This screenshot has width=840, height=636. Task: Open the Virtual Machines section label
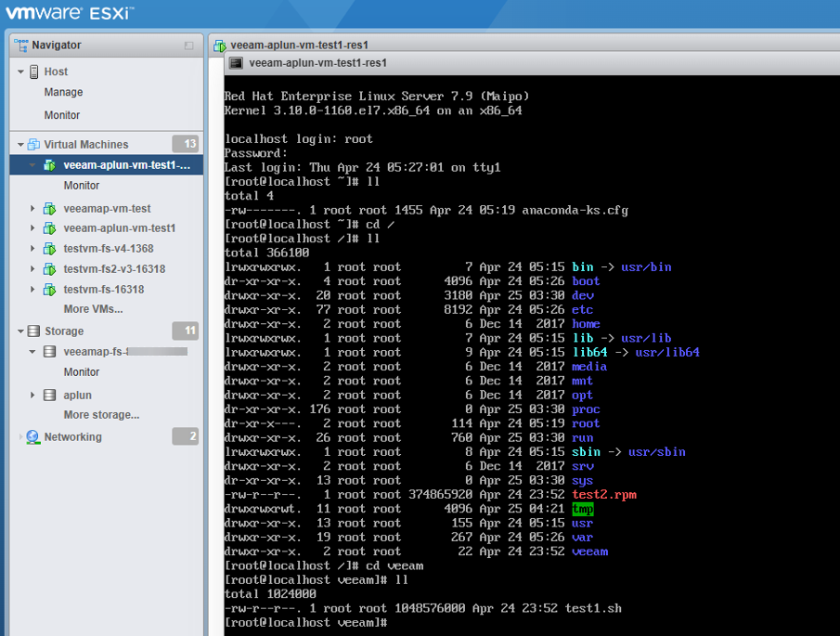click(86, 144)
